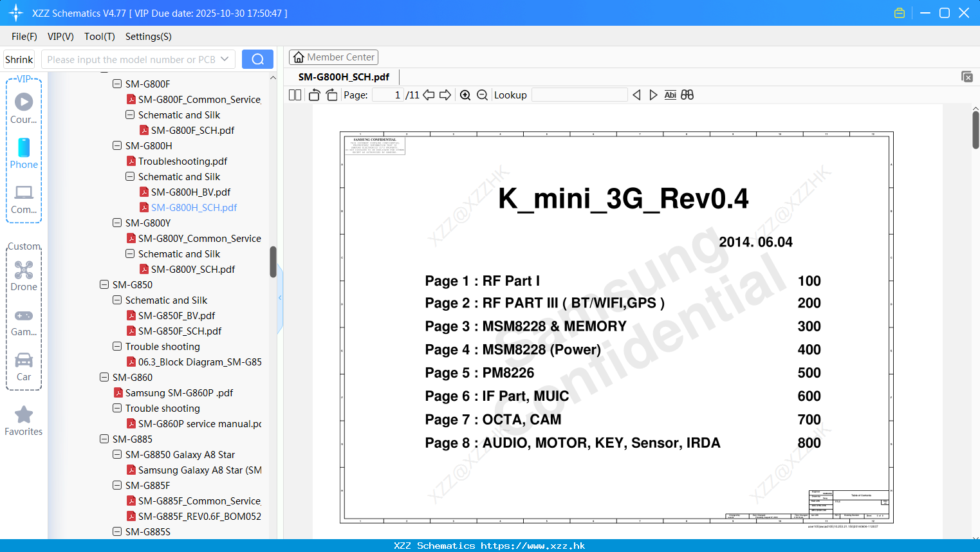The width and height of the screenshot is (980, 552).
Task: Collapse SM-G8850 Galaxy A8 Star node
Action: pyautogui.click(x=117, y=454)
